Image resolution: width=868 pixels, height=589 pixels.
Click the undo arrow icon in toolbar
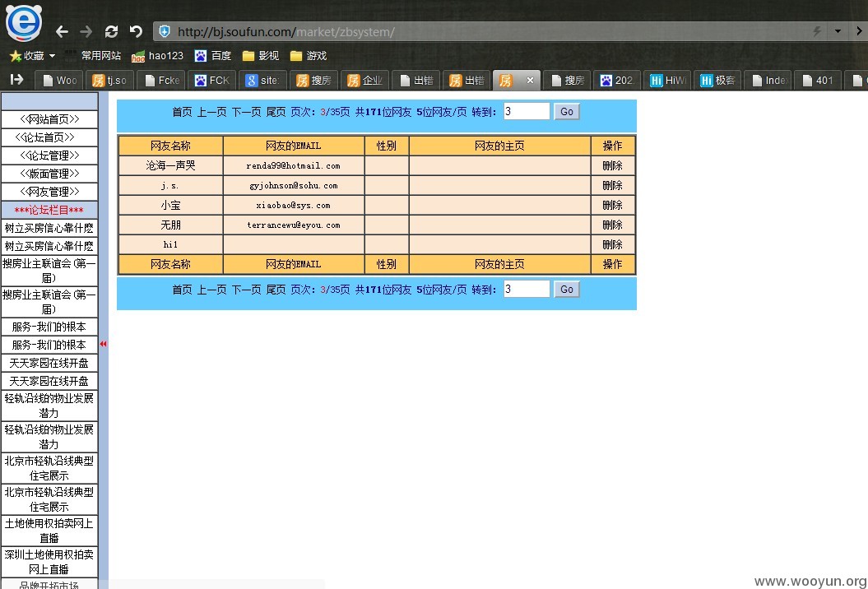136,31
